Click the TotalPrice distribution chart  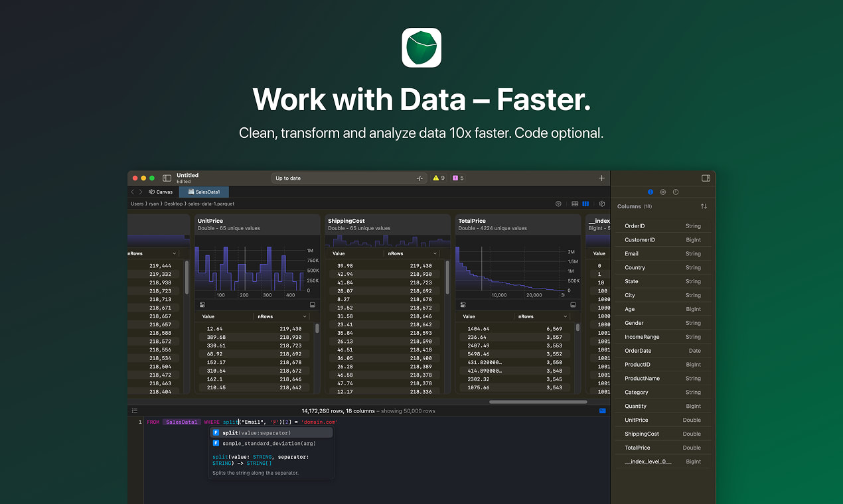coord(510,269)
